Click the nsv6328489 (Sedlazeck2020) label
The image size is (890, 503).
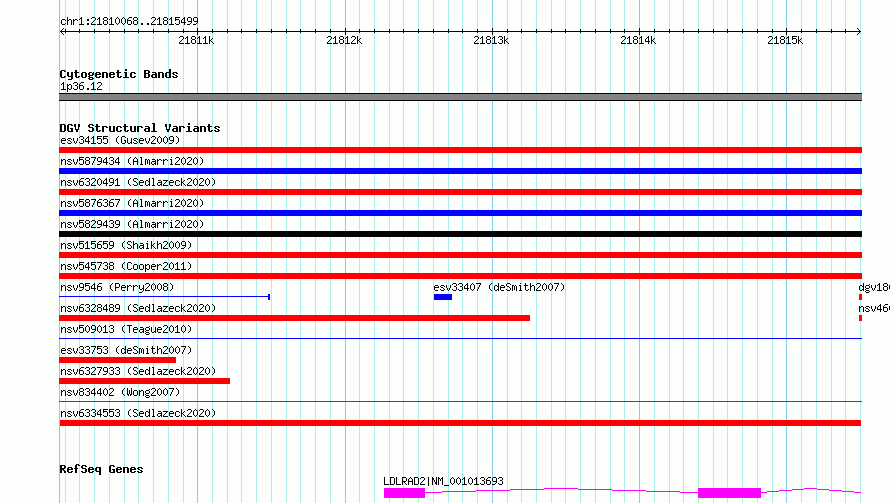pos(138,308)
